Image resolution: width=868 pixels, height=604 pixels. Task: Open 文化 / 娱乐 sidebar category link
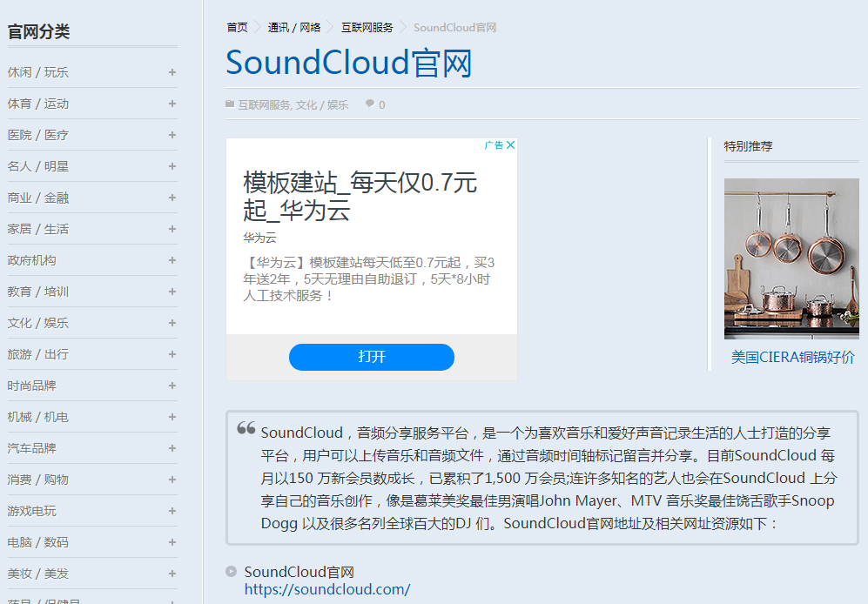tap(38, 323)
